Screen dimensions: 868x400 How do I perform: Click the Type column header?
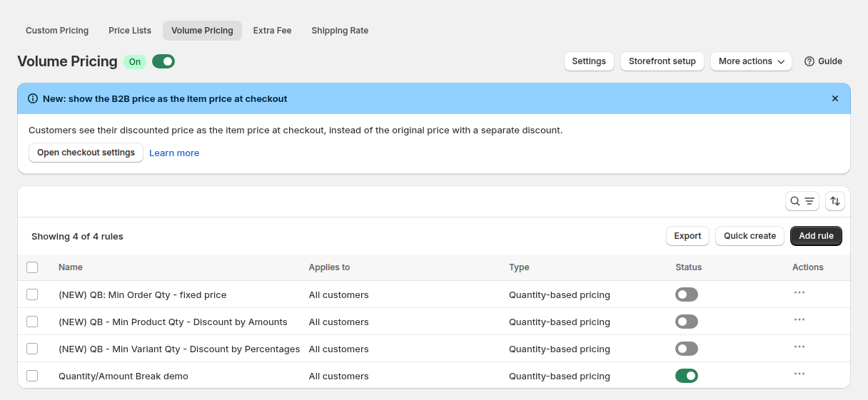pyautogui.click(x=519, y=267)
